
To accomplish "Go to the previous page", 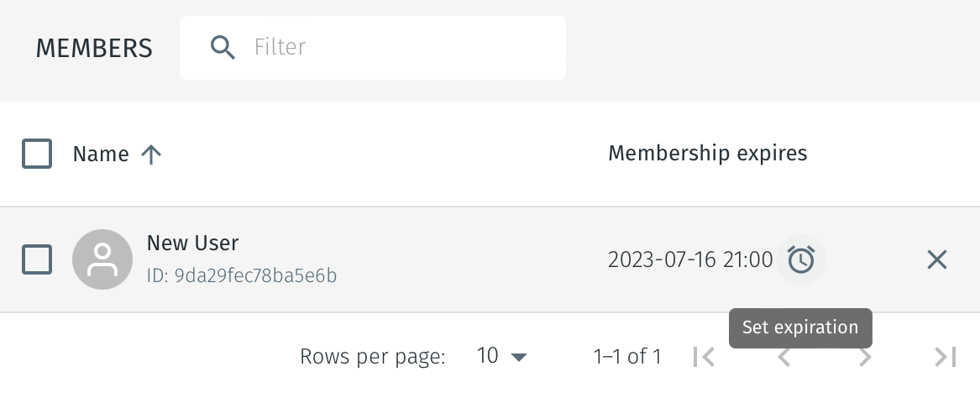I will (x=783, y=357).
